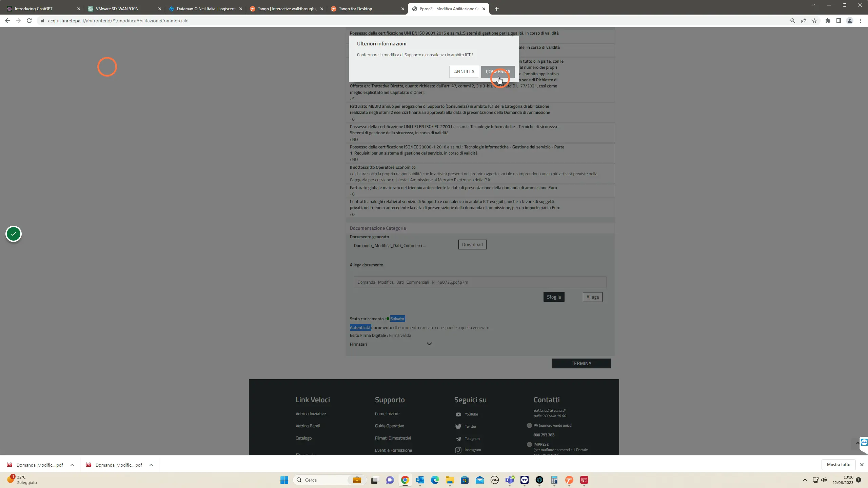Switch to VMware SD-WAN 510N tab

pos(124,9)
